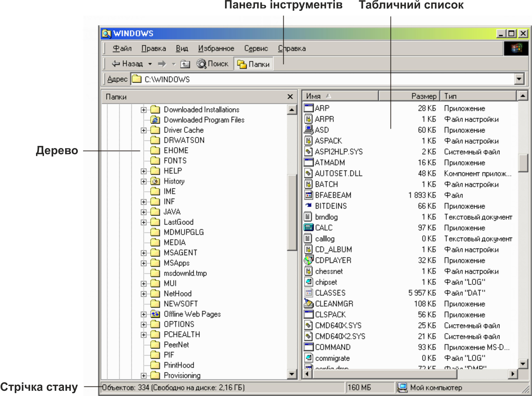532x396 pixels.
Task: Expand the PCHEALTH folder node
Action: [x=143, y=335]
